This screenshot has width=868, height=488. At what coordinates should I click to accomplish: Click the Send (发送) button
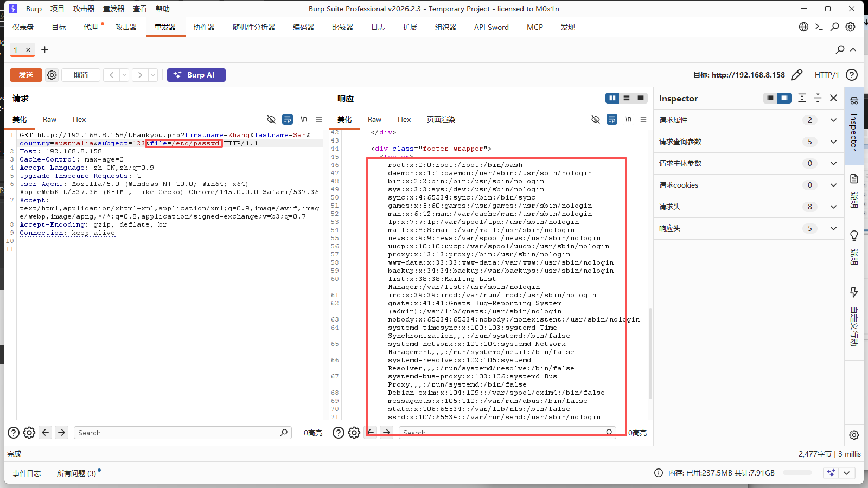point(25,75)
